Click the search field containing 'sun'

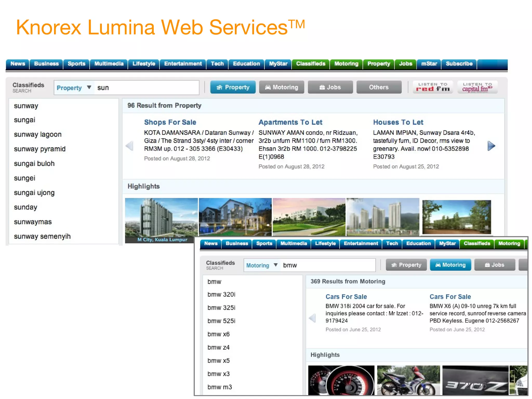147,88
